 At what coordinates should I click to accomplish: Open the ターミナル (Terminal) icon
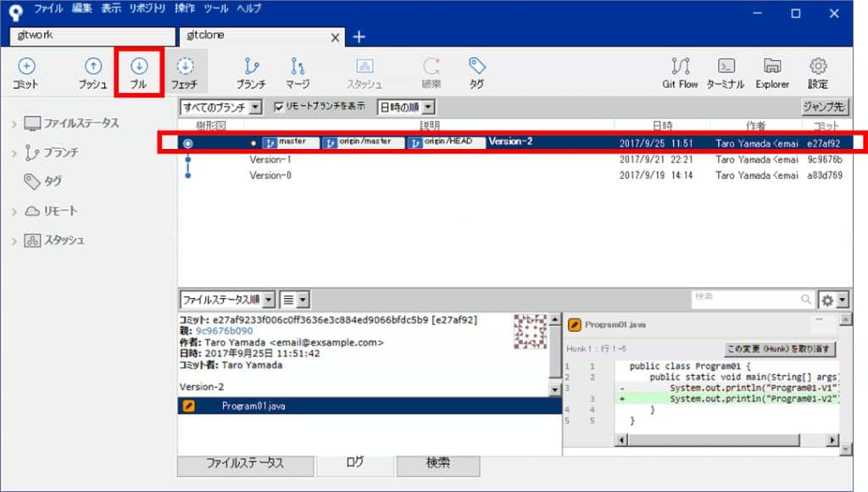pos(726,72)
